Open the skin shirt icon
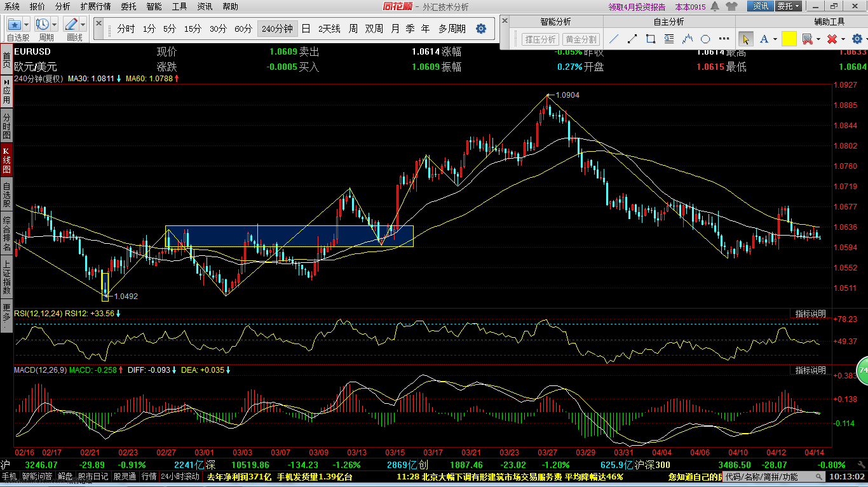Image resolution: width=868 pixels, height=487 pixels. click(x=731, y=6)
